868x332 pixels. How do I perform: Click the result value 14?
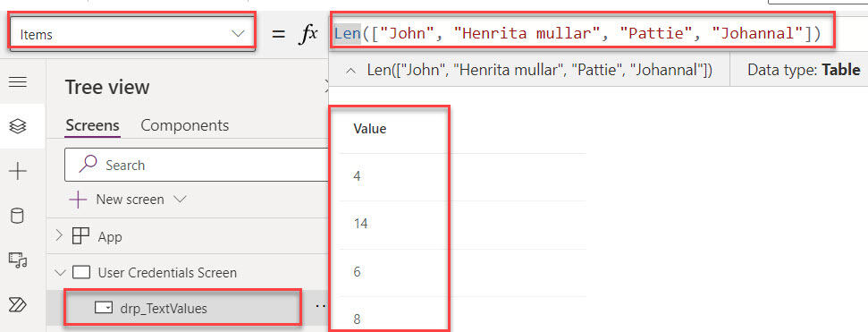(x=360, y=224)
